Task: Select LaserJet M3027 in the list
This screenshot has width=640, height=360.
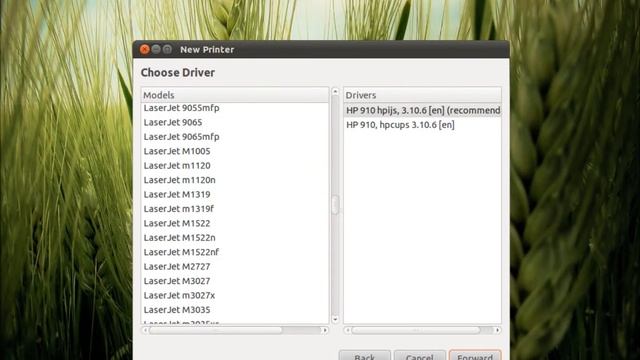Action: pos(235,281)
